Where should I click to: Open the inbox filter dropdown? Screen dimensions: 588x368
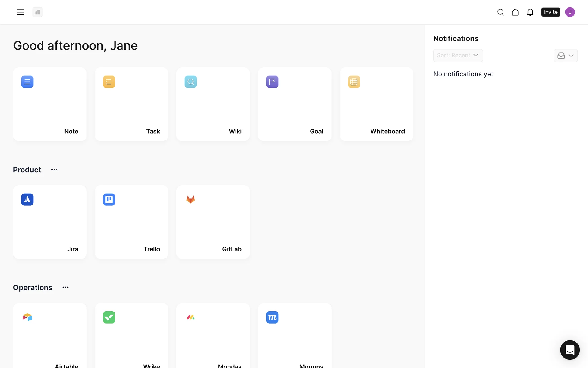pos(565,56)
